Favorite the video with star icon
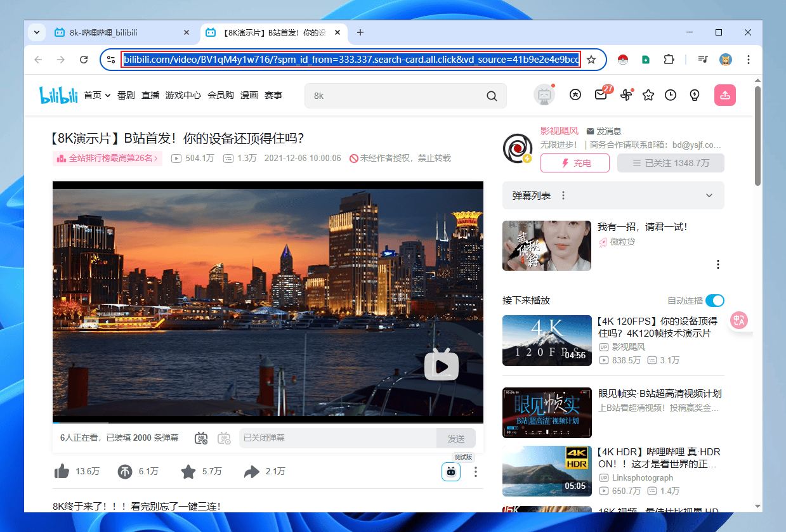Image resolution: width=786 pixels, height=532 pixels. 188,471
